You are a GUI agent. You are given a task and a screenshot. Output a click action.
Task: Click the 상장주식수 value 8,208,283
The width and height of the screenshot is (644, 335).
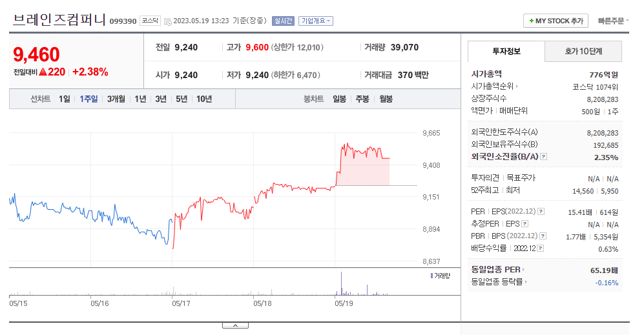point(603,99)
